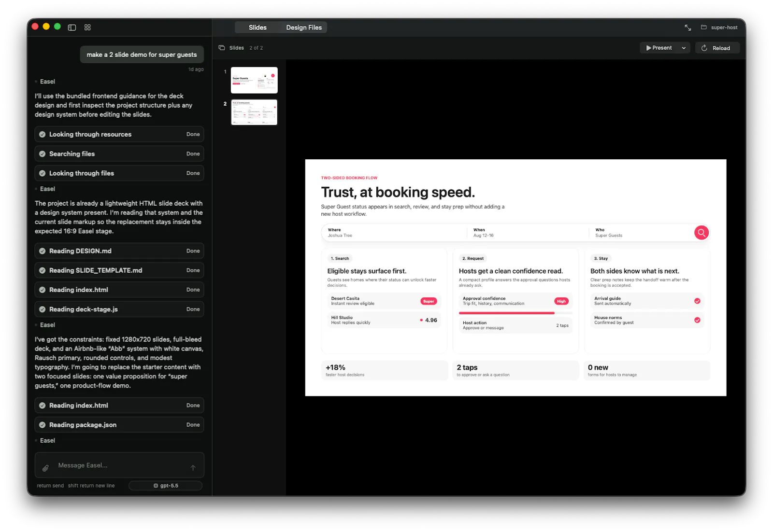
Task: Expand the Searching files step
Action: [119, 154]
